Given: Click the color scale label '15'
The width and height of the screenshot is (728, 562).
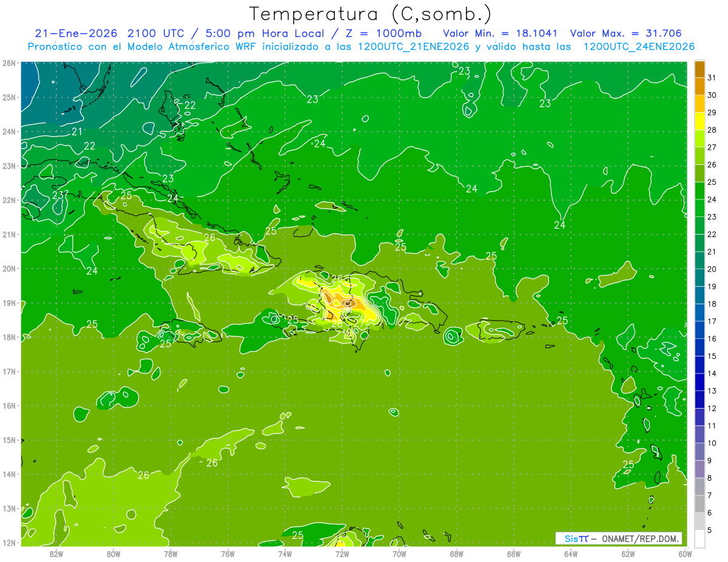Looking at the screenshot, I should pyautogui.click(x=712, y=356).
